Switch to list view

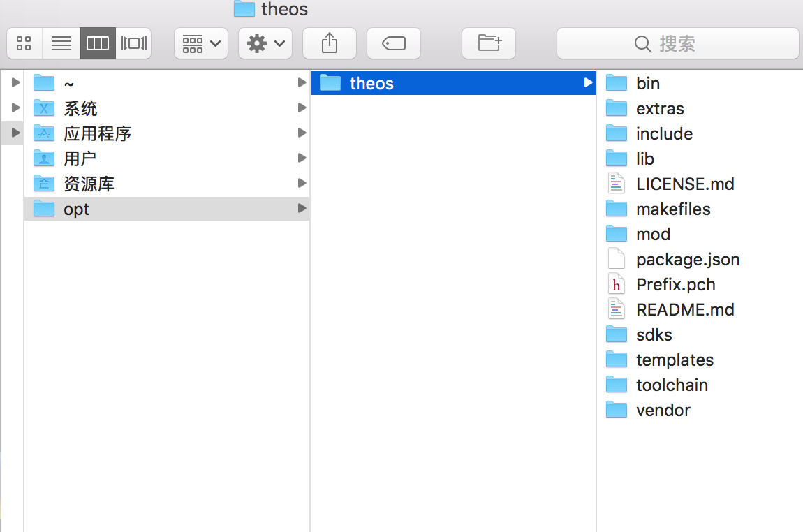(61, 43)
